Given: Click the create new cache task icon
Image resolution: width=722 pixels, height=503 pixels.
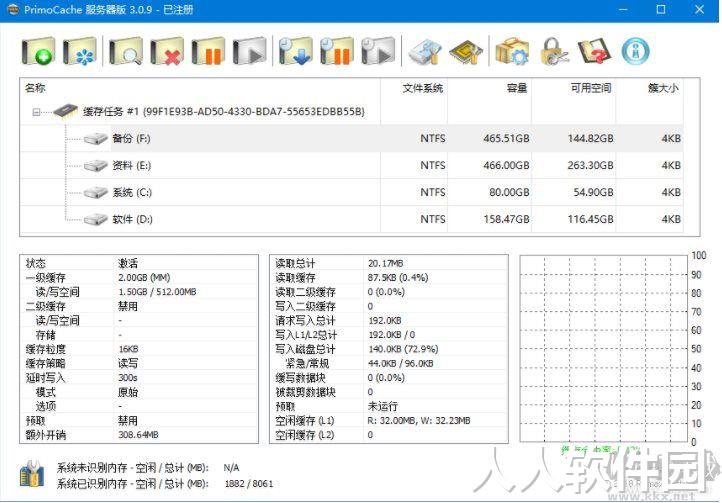Looking at the screenshot, I should (x=38, y=51).
